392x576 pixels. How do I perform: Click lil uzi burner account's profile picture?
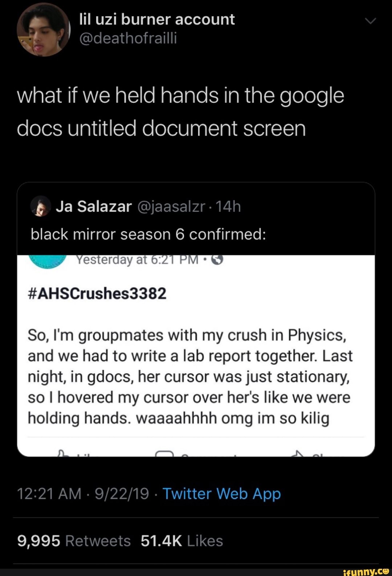(x=43, y=30)
